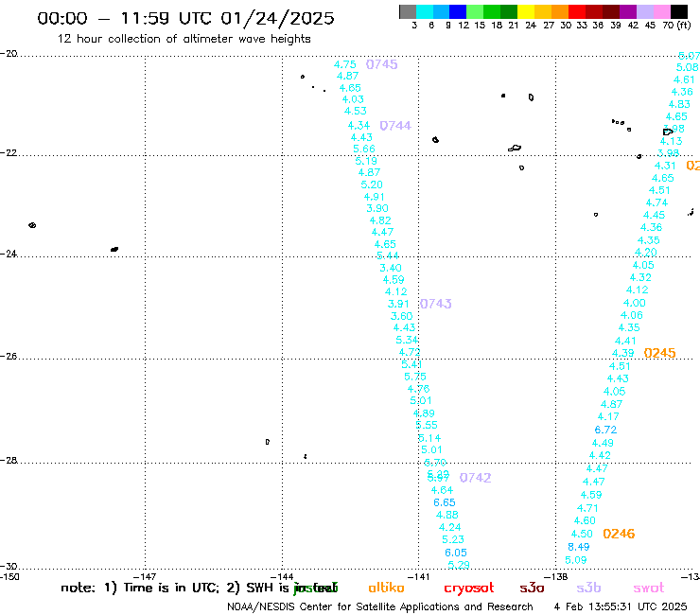
Task: Click the wave height reading 4.74
Action: coord(656,202)
